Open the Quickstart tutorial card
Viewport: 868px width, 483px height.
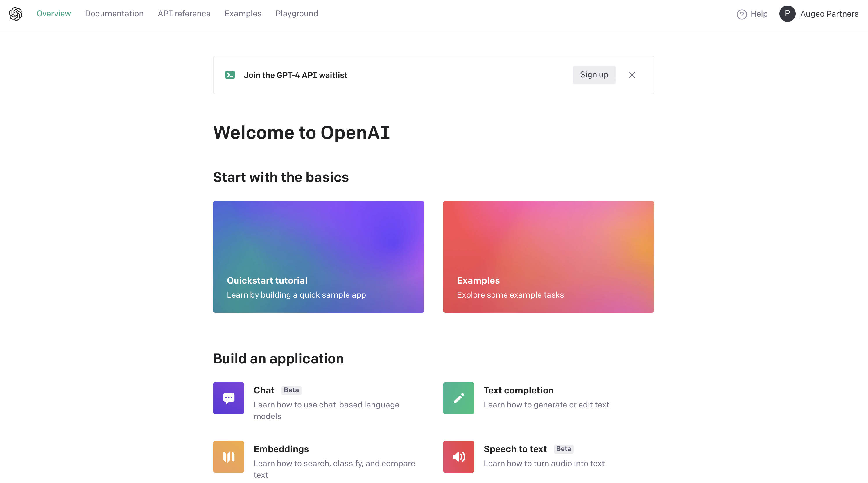(x=318, y=257)
